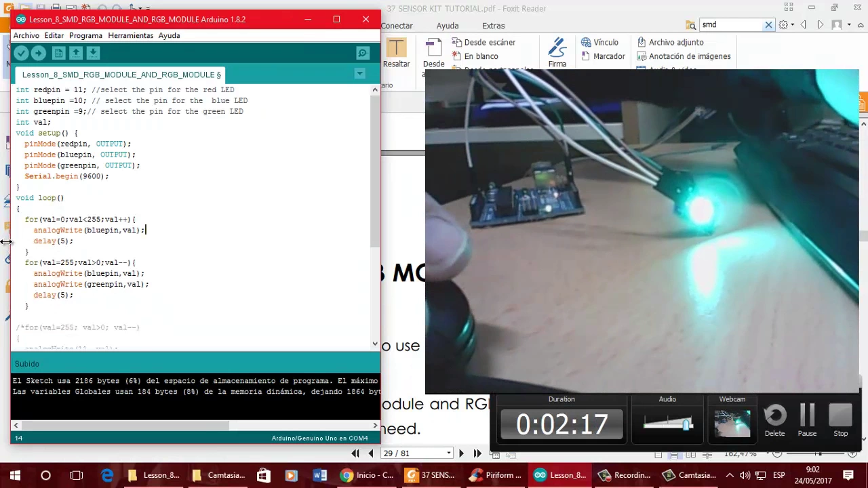Open the Herramientas menu in Arduino
Screen dimensions: 868x488
click(130, 35)
